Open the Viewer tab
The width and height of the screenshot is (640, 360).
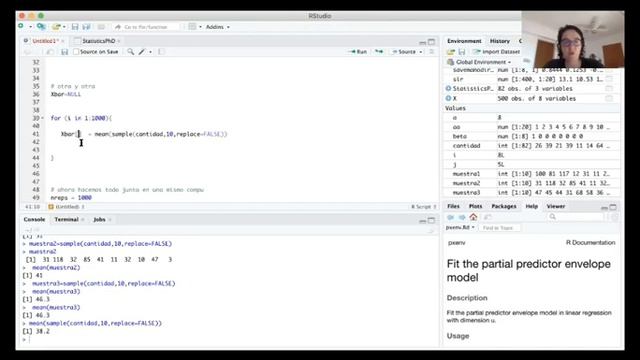pos(556,206)
